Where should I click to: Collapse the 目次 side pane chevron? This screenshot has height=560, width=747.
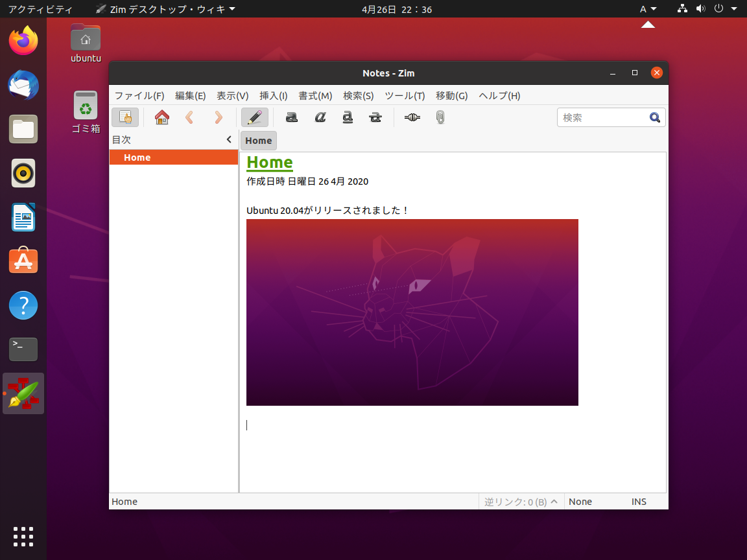click(229, 139)
